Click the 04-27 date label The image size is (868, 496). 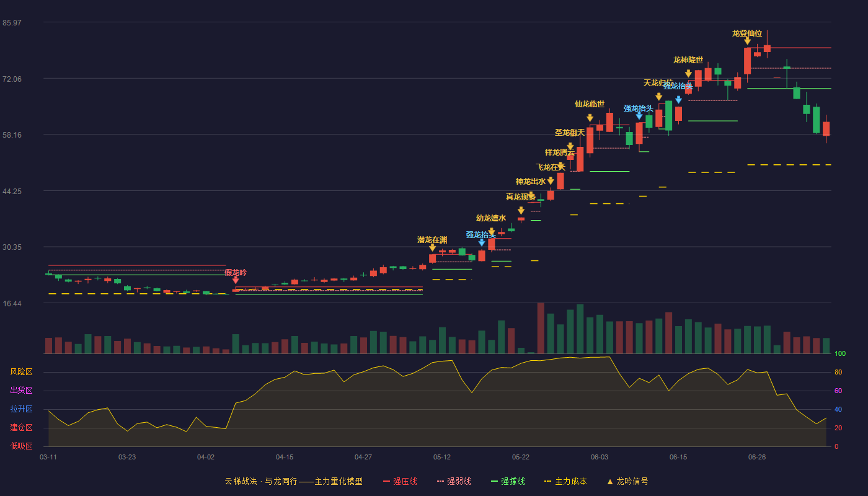[x=363, y=457]
